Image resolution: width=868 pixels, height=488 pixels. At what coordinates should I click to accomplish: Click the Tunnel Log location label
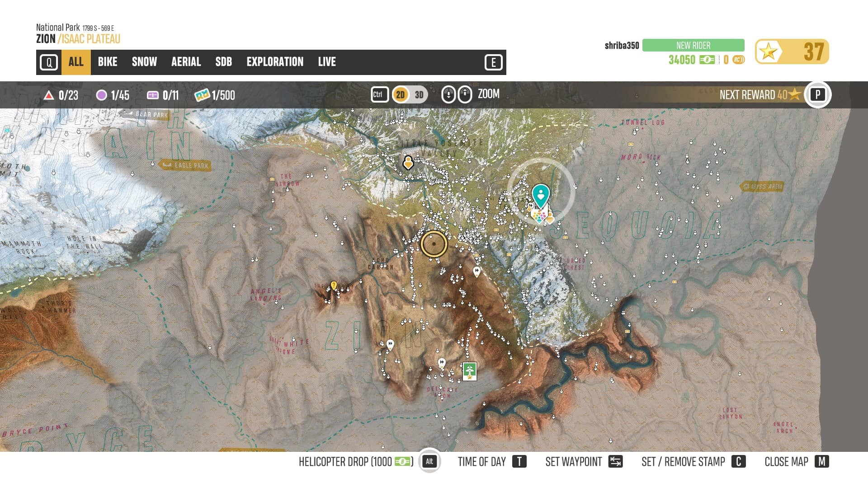point(642,122)
